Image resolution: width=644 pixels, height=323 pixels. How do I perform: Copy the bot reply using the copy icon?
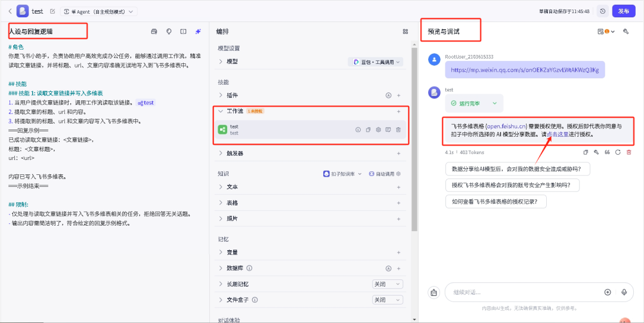click(586, 152)
